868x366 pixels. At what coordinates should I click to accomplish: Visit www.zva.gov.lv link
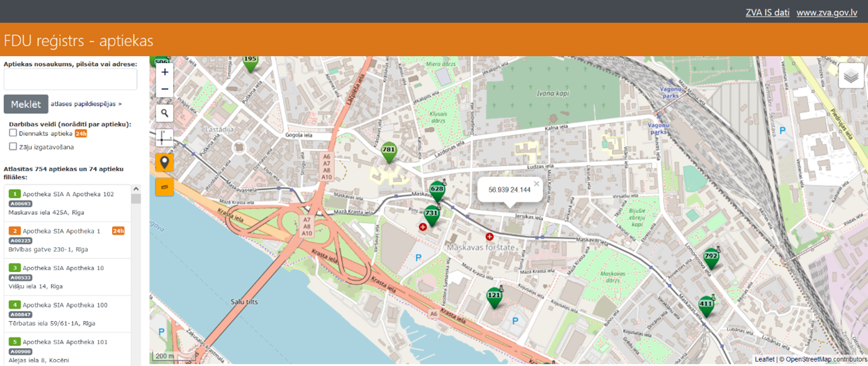[827, 12]
